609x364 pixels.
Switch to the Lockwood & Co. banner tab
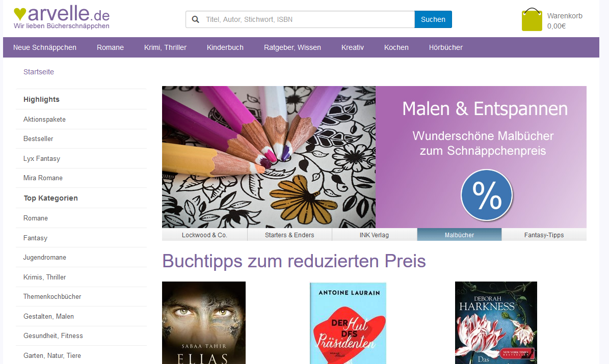coord(204,235)
